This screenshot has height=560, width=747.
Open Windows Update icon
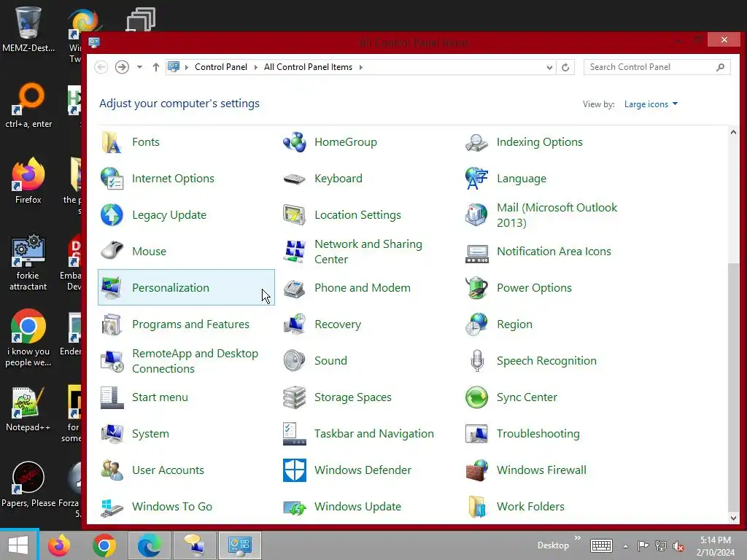click(x=294, y=507)
